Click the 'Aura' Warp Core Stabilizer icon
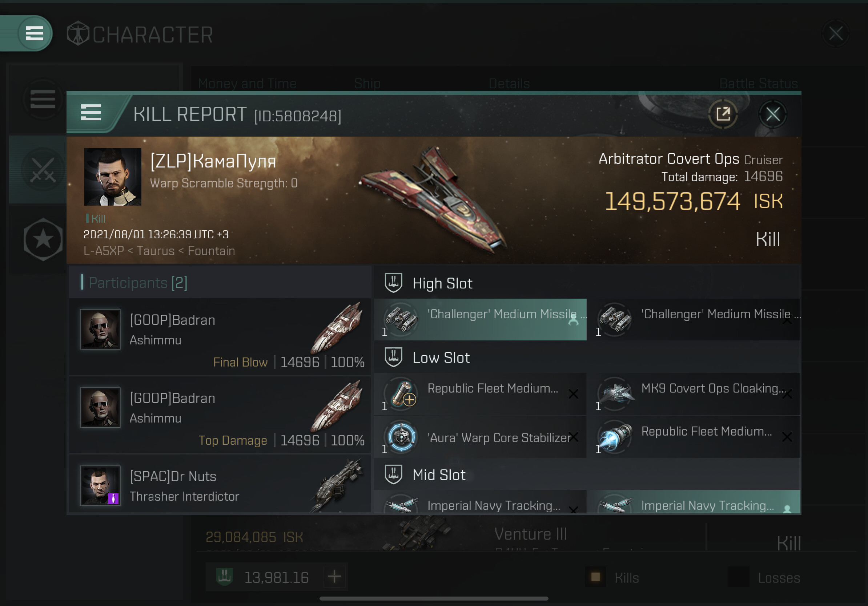Screen dimensions: 868x606 401,437
